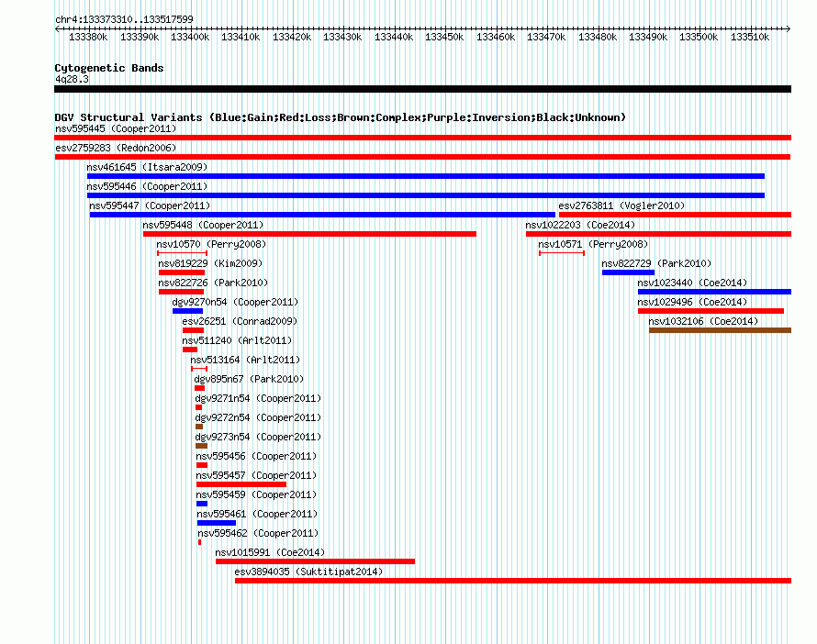This screenshot has width=817, height=644.
Task: Click the nsv595461 (Cooper2011) blue bar
Action: (x=217, y=523)
